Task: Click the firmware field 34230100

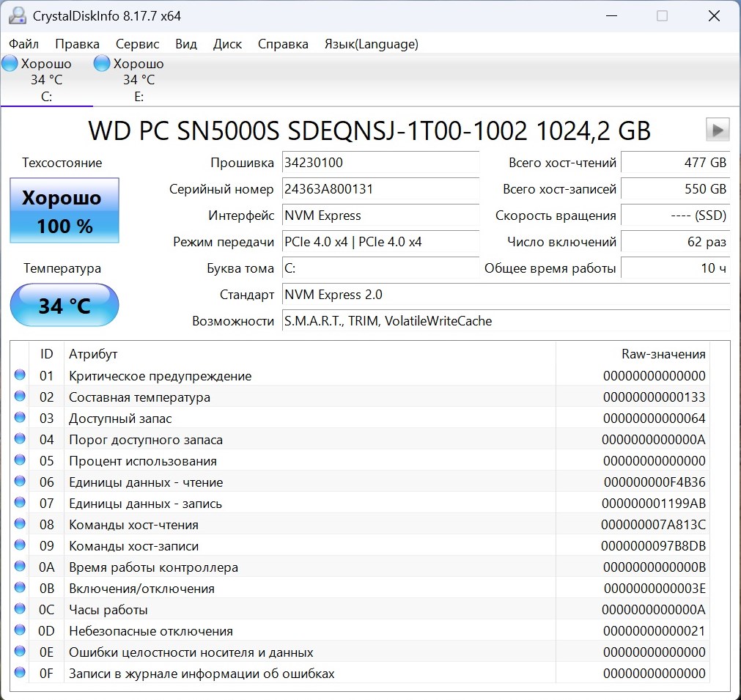Action: coord(380,163)
